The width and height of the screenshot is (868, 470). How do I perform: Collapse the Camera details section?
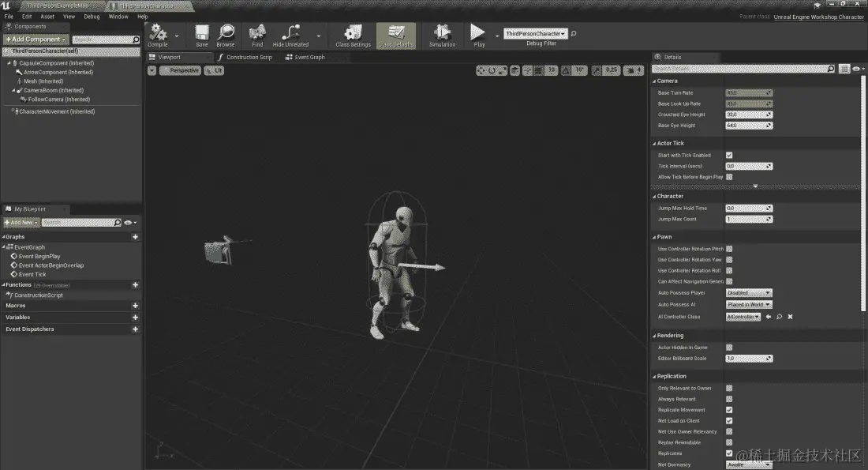pos(654,81)
